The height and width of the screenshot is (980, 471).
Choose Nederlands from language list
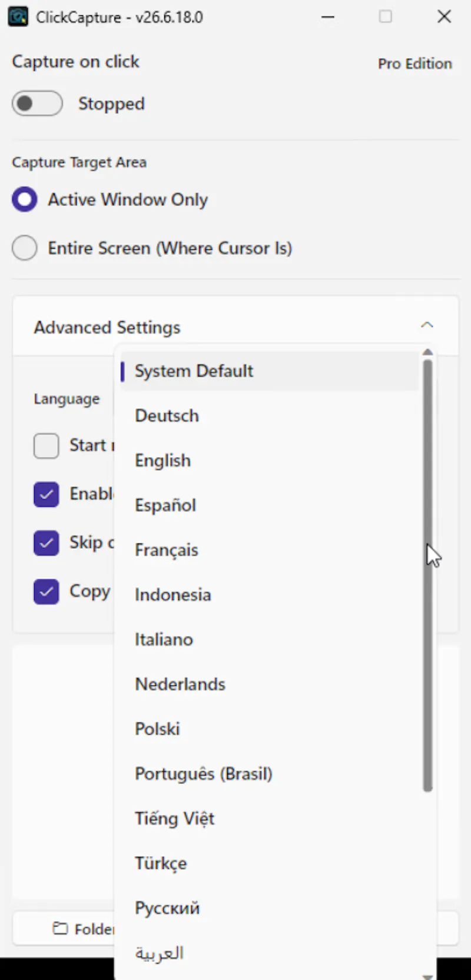[x=270, y=684]
